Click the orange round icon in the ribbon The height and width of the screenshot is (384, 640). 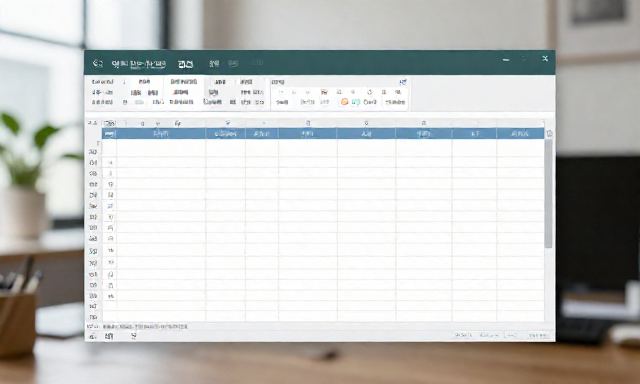(344, 102)
